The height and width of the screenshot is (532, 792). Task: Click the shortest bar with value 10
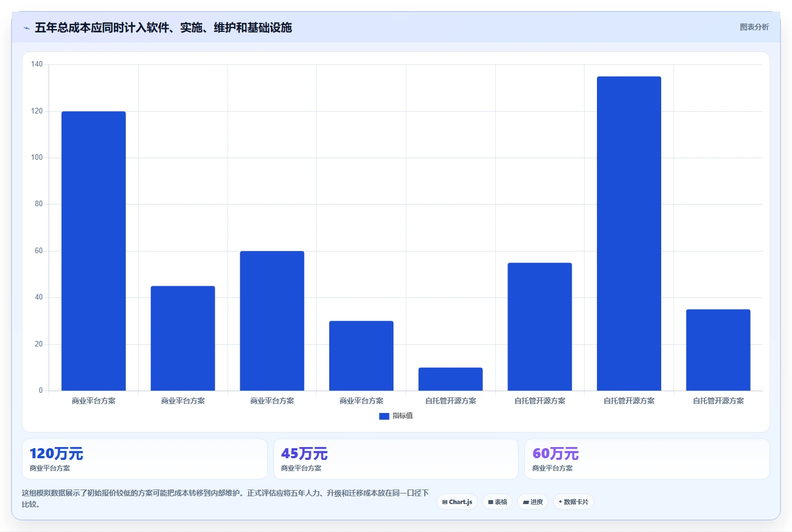[450, 379]
